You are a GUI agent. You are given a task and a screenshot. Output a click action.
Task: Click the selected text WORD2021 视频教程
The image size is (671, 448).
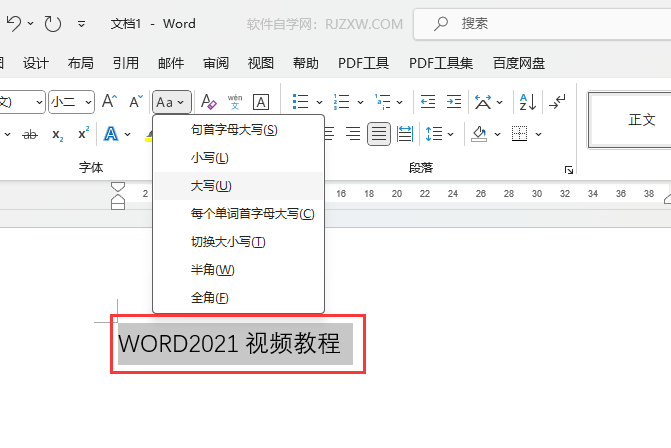230,343
